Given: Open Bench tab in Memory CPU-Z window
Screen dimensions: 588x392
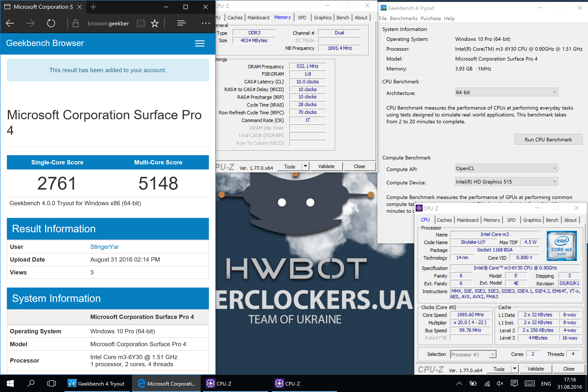Looking at the screenshot, I should (343, 17).
